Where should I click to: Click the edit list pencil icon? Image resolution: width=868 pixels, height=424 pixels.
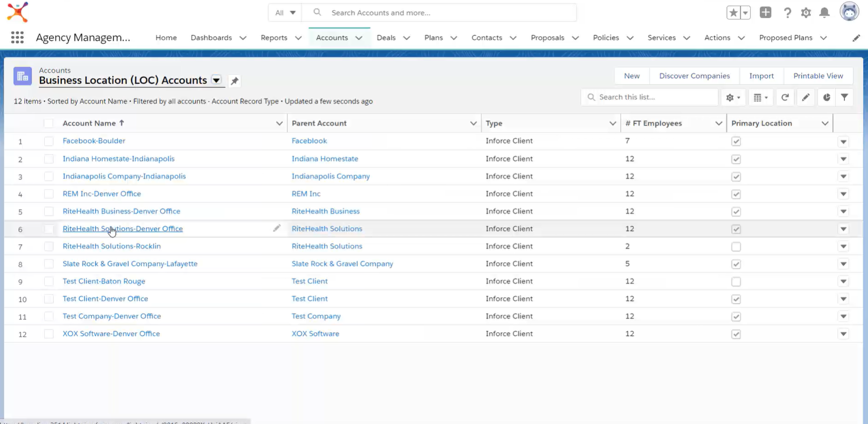click(806, 97)
